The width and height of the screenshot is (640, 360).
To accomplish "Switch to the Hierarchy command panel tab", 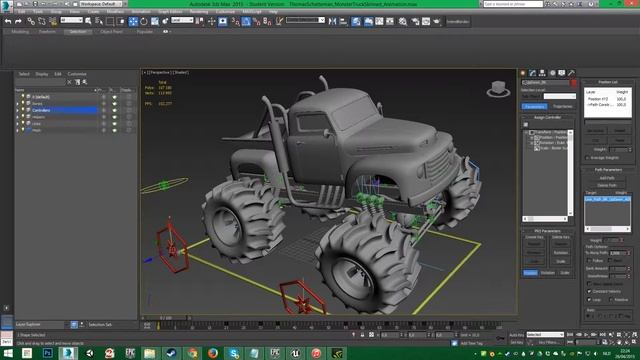I will point(542,73).
